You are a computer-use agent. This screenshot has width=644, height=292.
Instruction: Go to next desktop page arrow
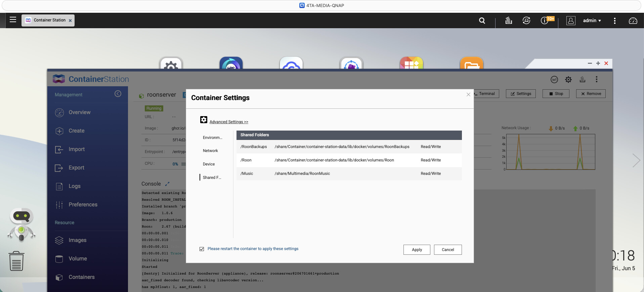coord(636,160)
